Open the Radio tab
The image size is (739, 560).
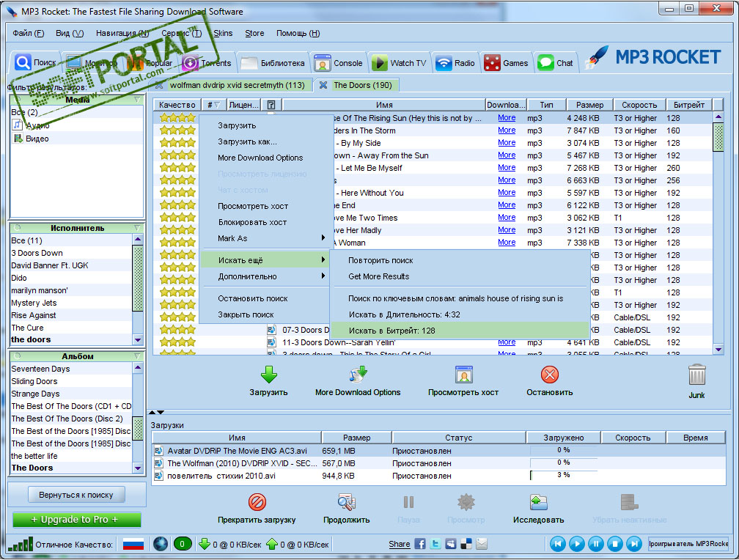point(455,63)
